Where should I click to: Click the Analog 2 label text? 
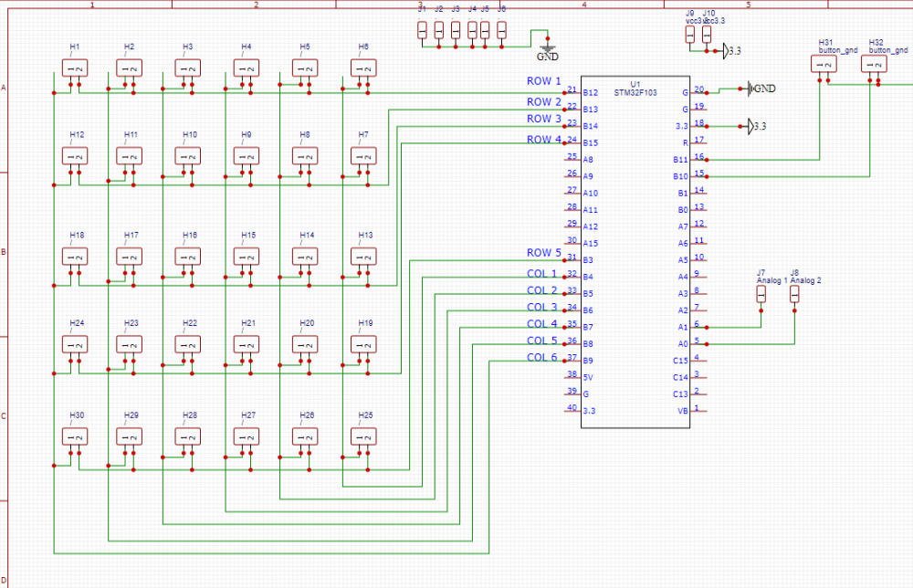pos(806,280)
